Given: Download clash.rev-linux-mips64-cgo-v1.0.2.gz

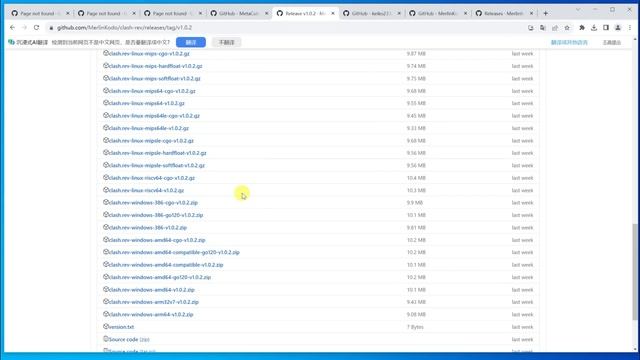Looking at the screenshot, I should point(152,91).
